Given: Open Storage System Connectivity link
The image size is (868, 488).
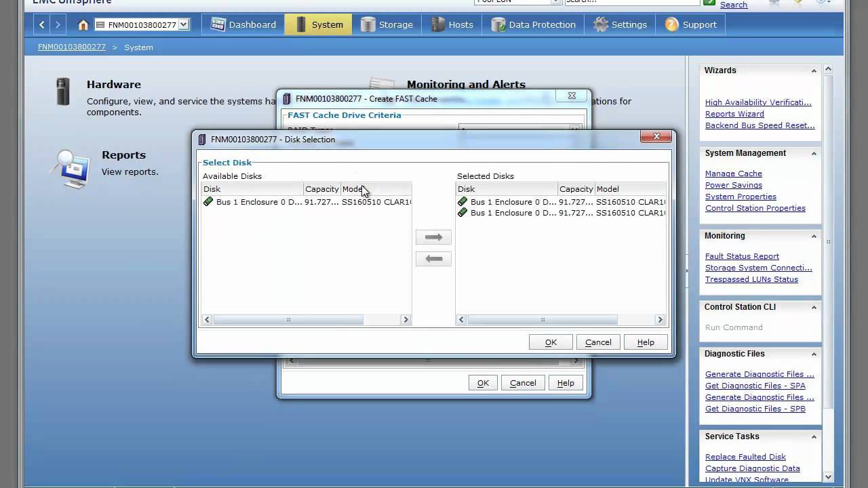Looking at the screenshot, I should click(x=758, y=268).
